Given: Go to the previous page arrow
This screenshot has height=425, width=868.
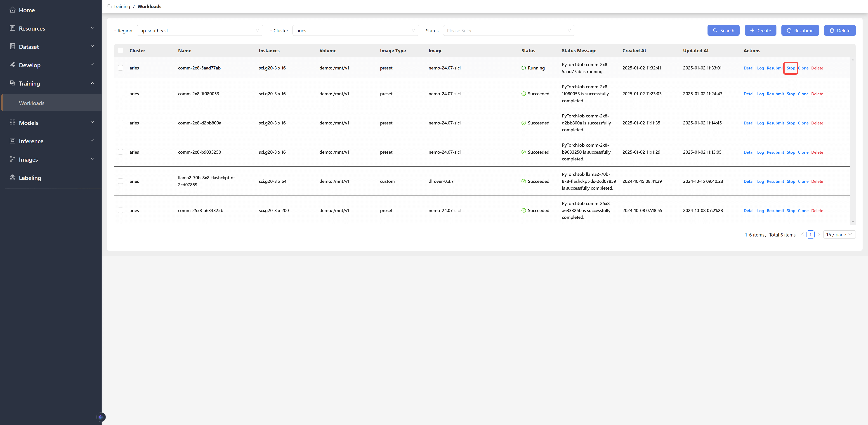Looking at the screenshot, I should click(x=802, y=234).
